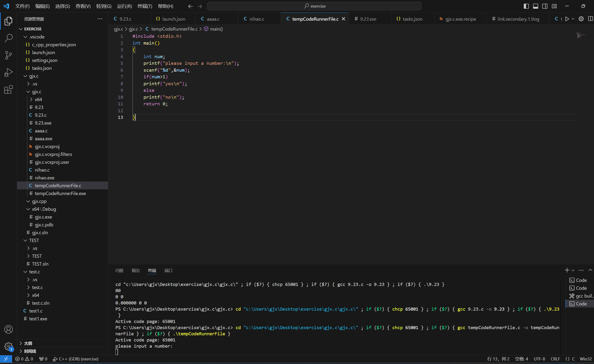Viewport: 594px width, 364px height.
Task: Click the Accounts icon in activity bar
Action: 9,329
